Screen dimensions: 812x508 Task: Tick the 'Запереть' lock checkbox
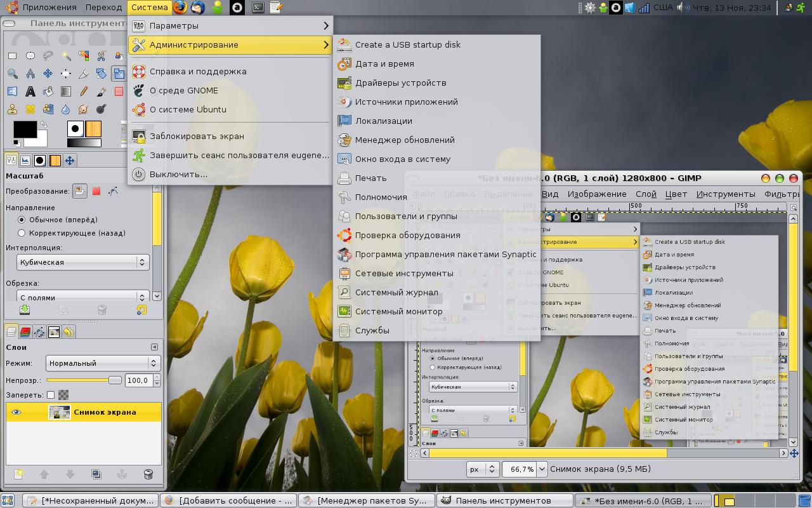point(51,395)
